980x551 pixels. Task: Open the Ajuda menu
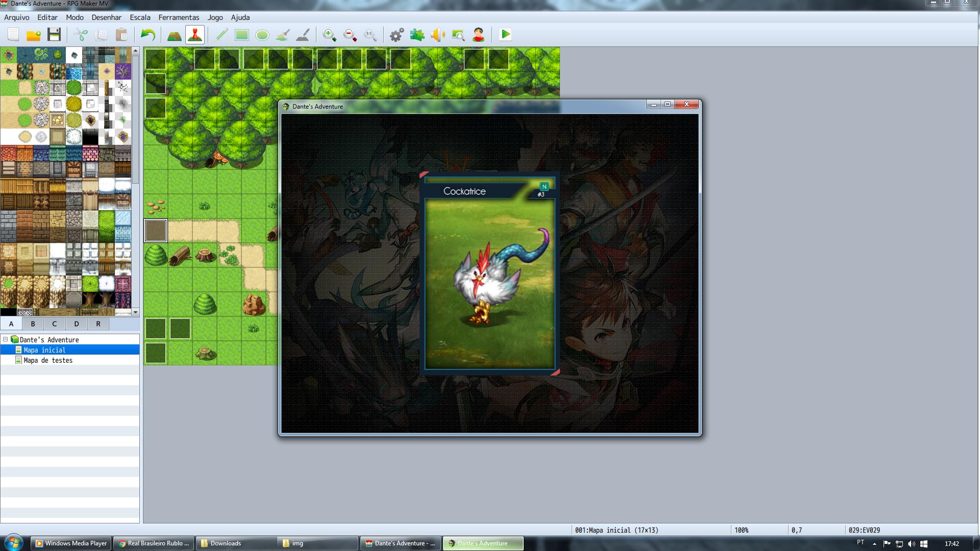240,17
